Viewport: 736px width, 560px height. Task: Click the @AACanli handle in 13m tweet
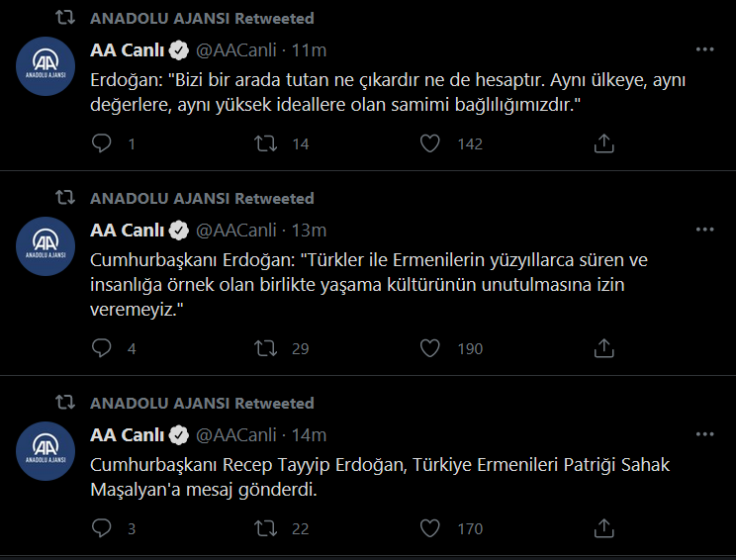coord(236,231)
